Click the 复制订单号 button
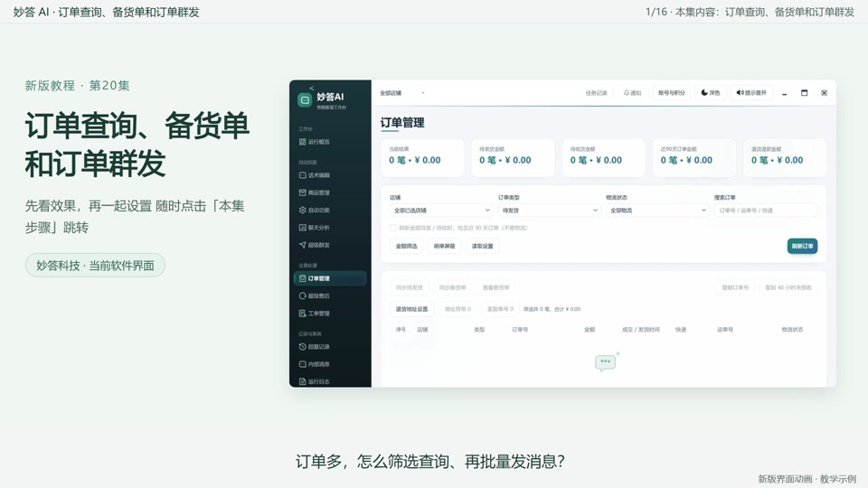The height and width of the screenshot is (488, 868). tap(735, 287)
